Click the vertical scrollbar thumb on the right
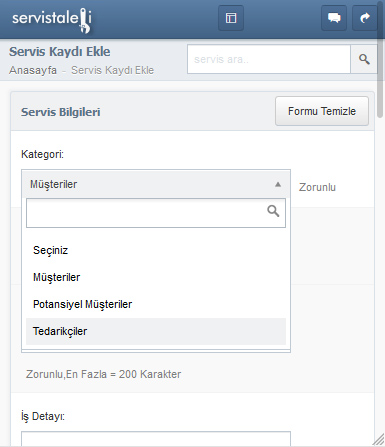This screenshot has width=385, height=447. click(381, 60)
